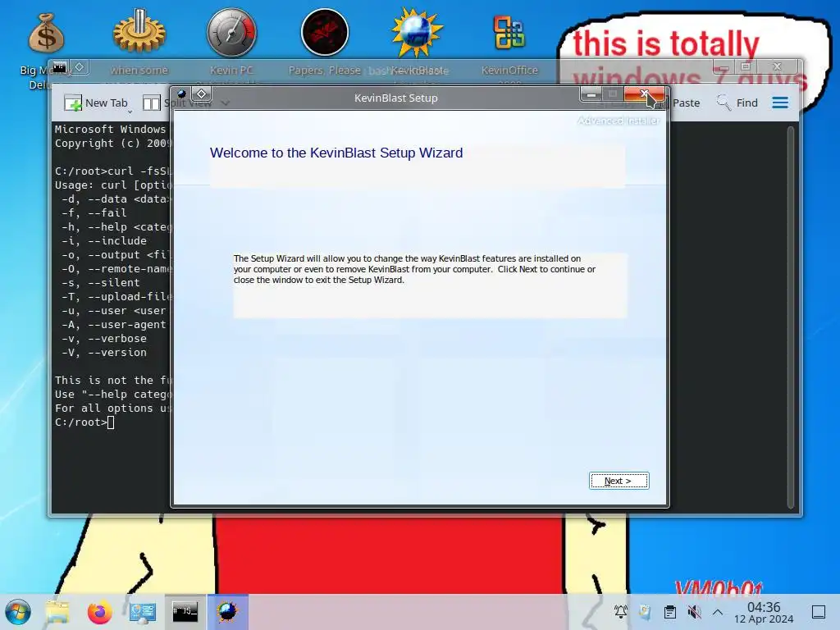Open New Tab dropdown arrow in terminal

pyautogui.click(x=130, y=112)
